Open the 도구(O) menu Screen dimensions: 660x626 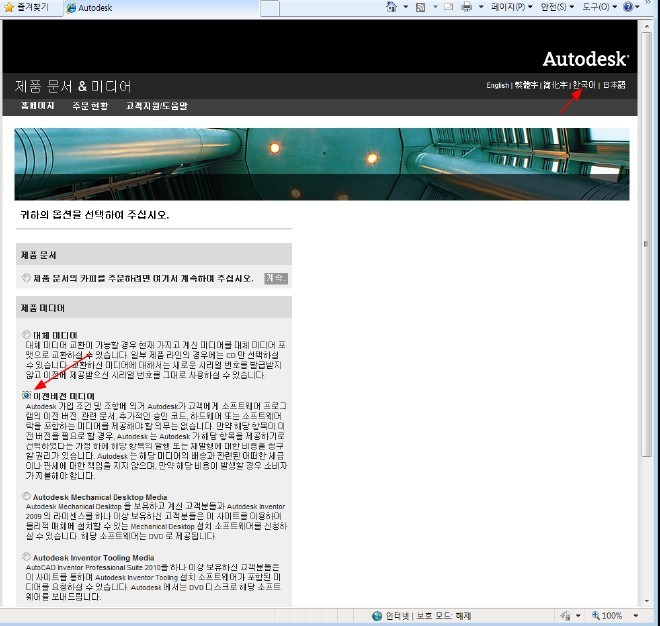599,7
